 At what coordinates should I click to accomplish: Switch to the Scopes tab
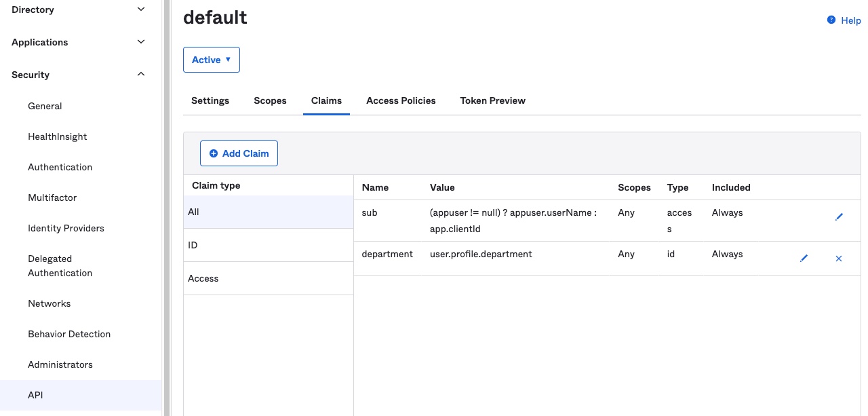270,100
